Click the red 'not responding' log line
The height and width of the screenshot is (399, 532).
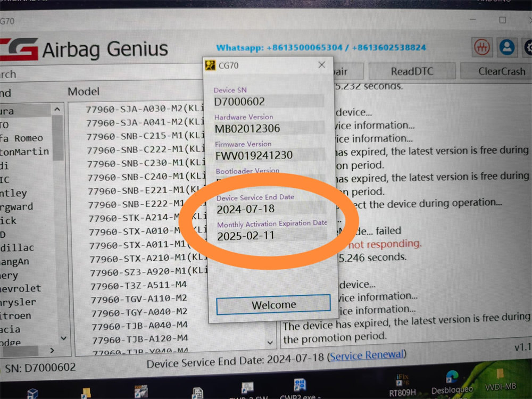pyautogui.click(x=385, y=244)
